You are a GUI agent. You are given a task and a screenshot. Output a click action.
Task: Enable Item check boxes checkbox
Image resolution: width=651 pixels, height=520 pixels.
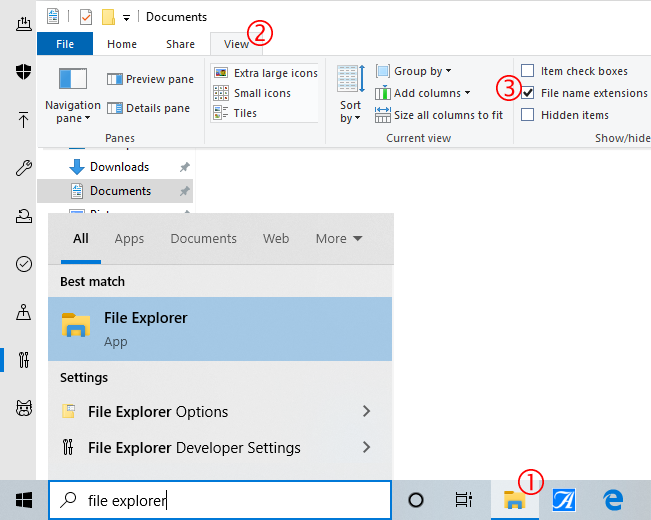point(528,71)
